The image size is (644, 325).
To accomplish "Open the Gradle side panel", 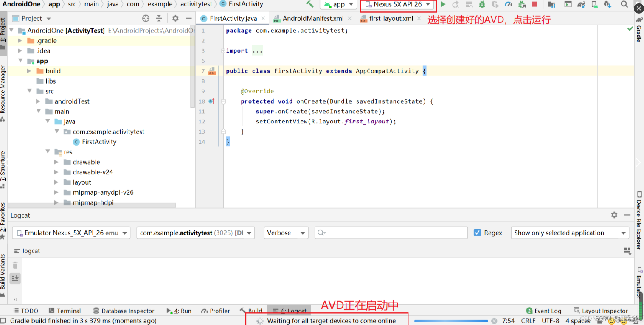I will click(x=639, y=30).
